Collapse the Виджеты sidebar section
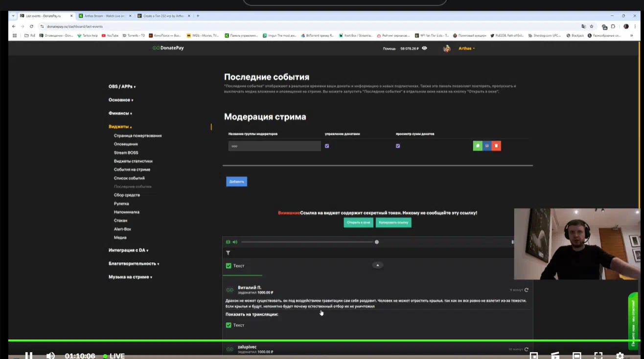 120,127
